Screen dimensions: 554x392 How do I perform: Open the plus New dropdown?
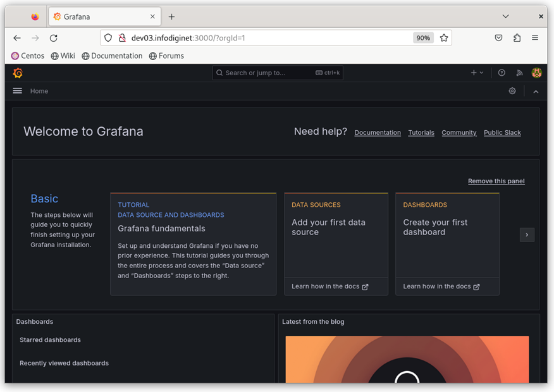click(477, 73)
